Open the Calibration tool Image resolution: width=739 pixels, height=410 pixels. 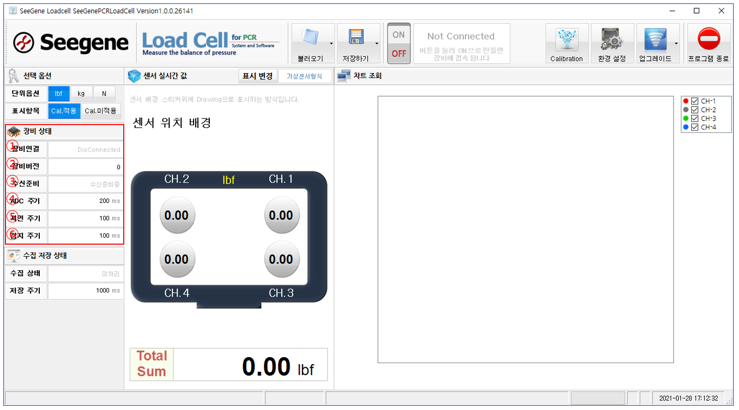click(x=566, y=44)
